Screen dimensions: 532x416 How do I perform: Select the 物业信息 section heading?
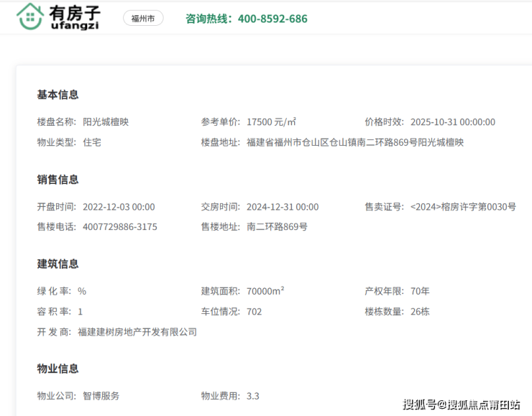pos(58,369)
